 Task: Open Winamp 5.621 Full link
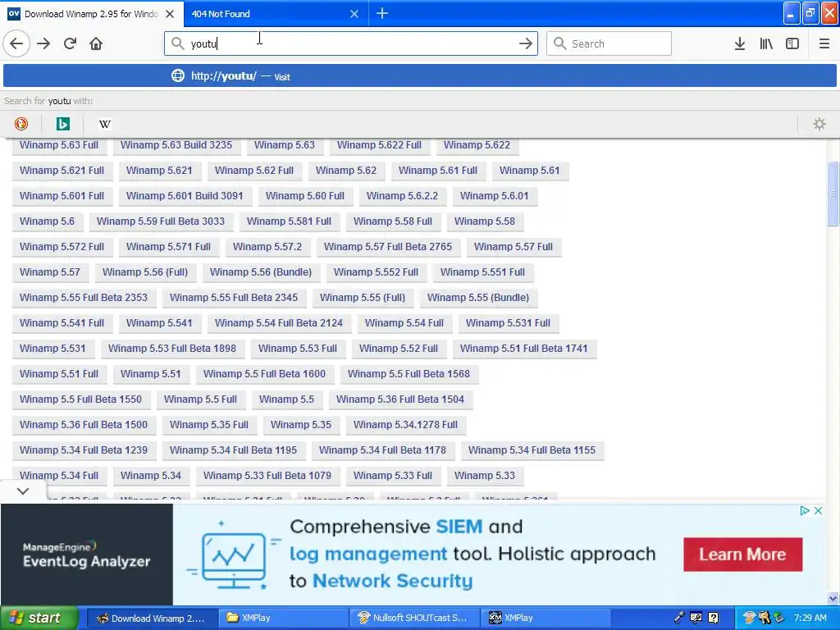click(62, 171)
